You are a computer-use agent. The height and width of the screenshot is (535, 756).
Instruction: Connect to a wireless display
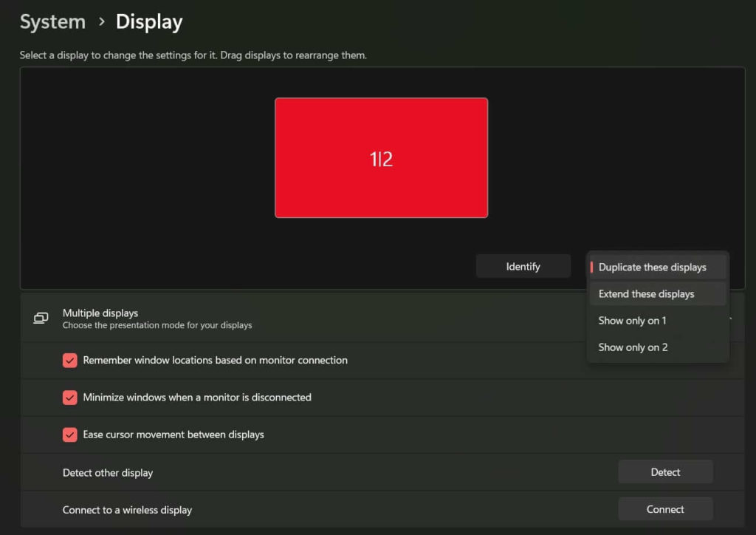pyautogui.click(x=665, y=509)
